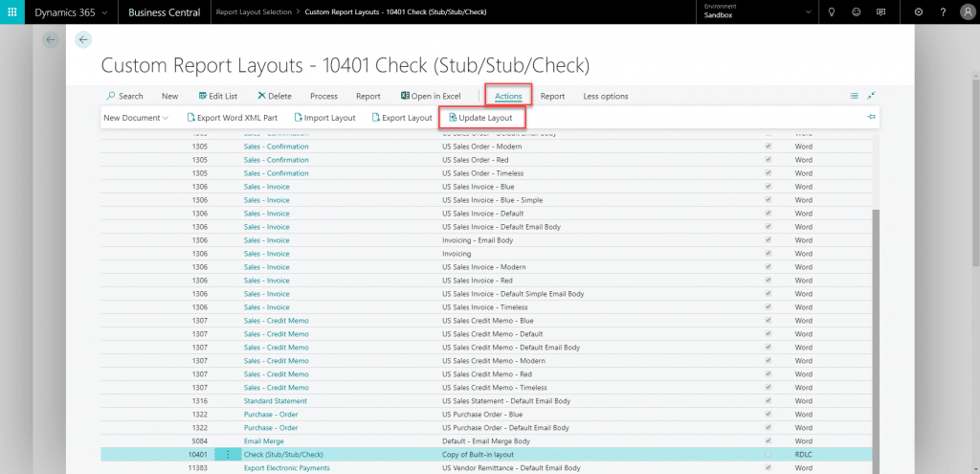
Task: Toggle checkbox on the Standard Statement row
Action: tap(768, 400)
